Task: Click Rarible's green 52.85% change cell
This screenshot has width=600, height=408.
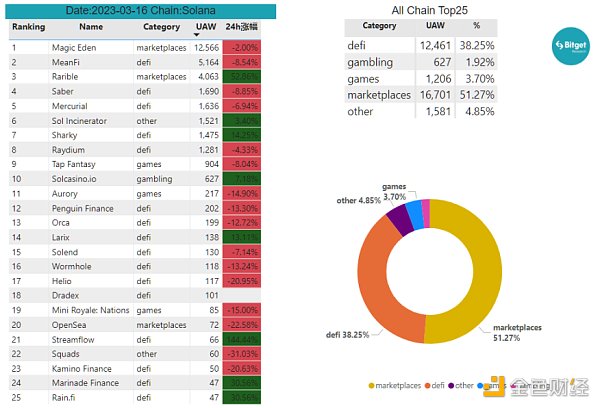Action: click(244, 75)
